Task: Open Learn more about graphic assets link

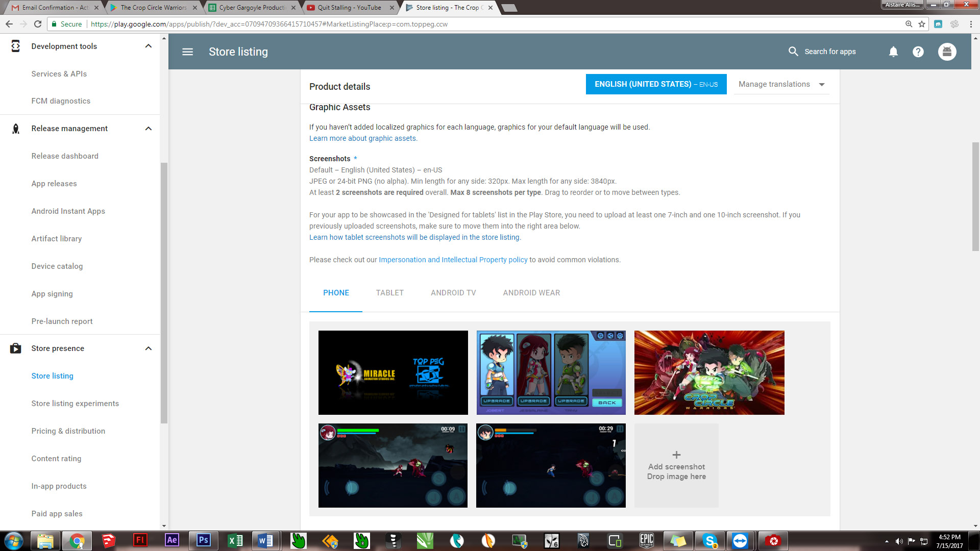Action: 363,138
